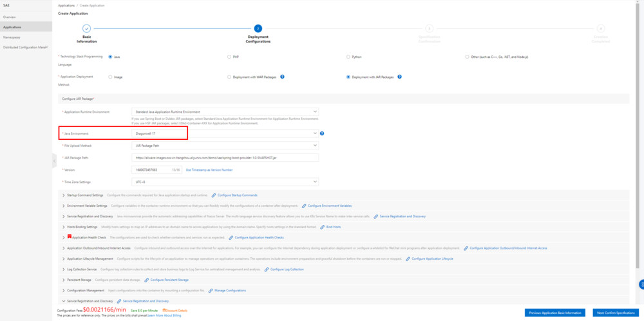The width and height of the screenshot is (644, 321).
Task: Click Next: Confirm Specifications button
Action: point(616,313)
